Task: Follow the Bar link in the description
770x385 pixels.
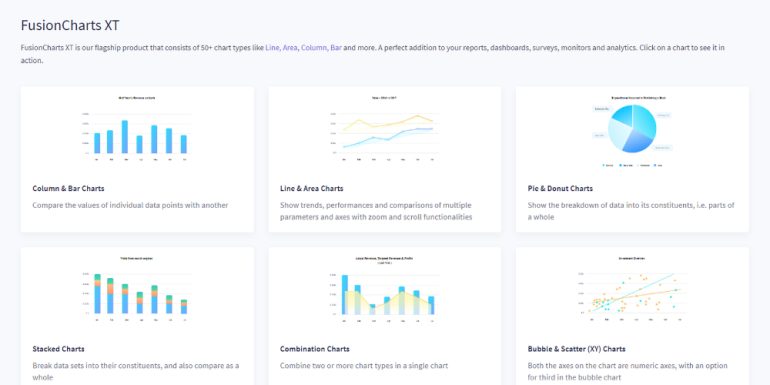Action: (x=336, y=48)
